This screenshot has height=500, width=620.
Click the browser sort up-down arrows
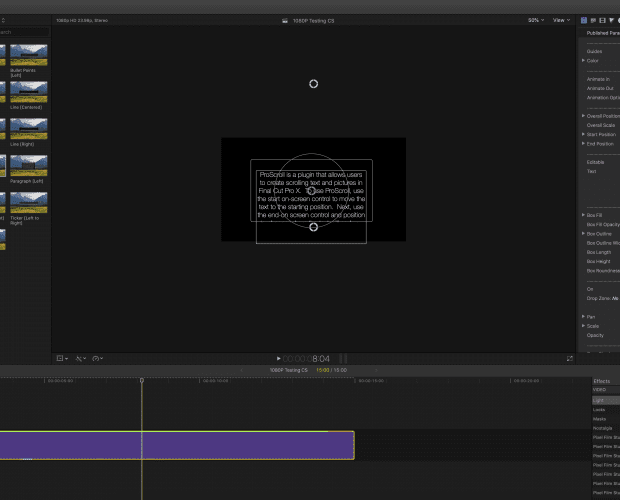point(3,20)
